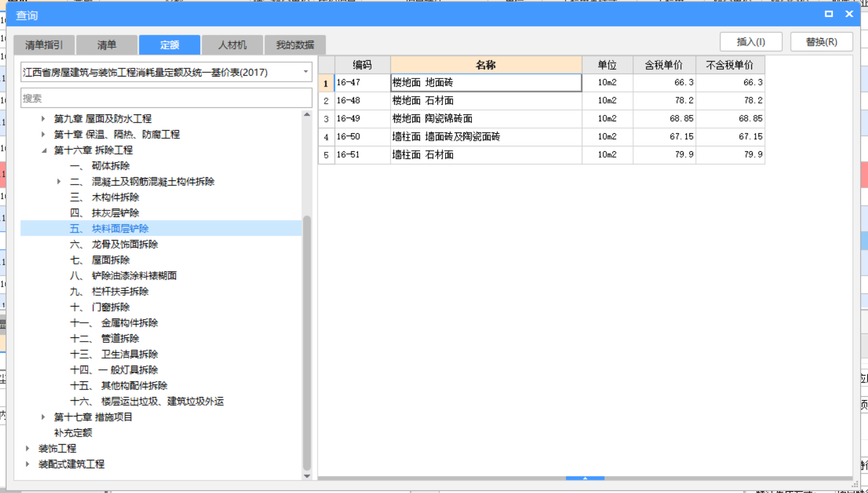Select 四、抹灰层铲除 tree item
Image resolution: width=868 pixels, height=493 pixels.
pos(104,213)
